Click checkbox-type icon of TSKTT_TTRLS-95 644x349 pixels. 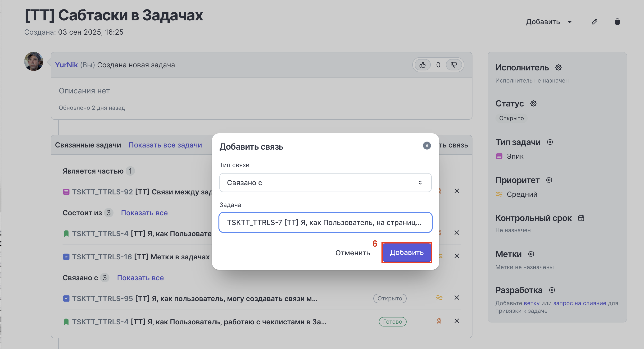click(66, 298)
